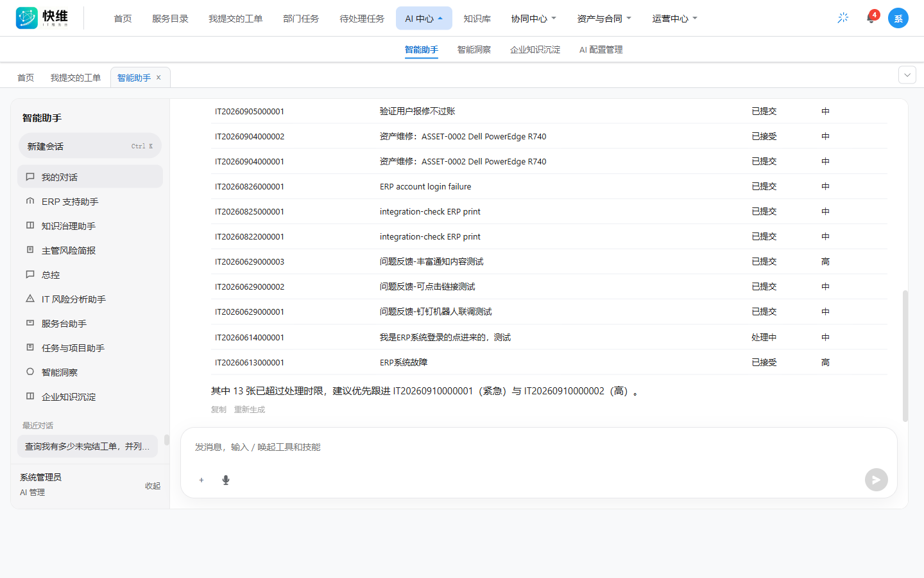Click the send message arrow button
Screen dimensions: 924x578
tap(877, 480)
